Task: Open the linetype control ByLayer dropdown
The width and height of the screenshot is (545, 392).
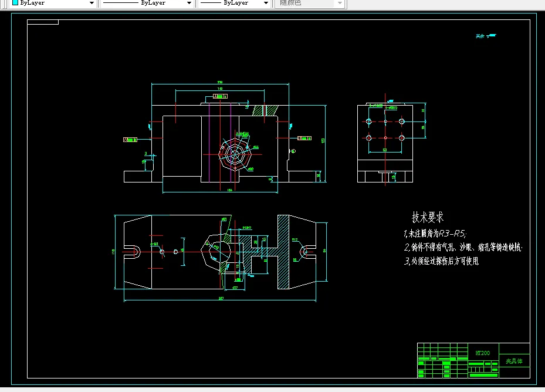Action: point(147,3)
